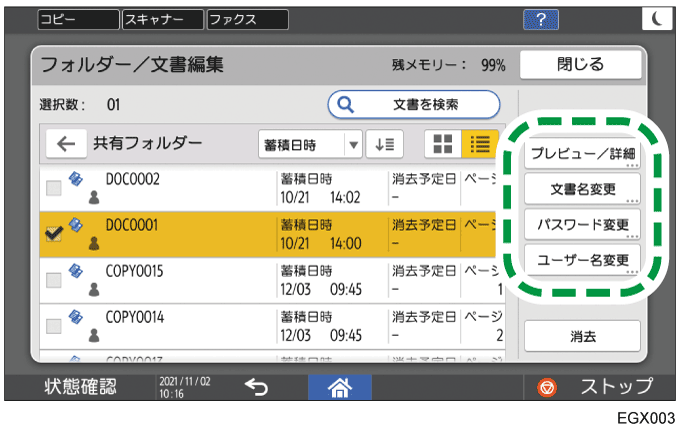Click the 消去 button

(582, 336)
